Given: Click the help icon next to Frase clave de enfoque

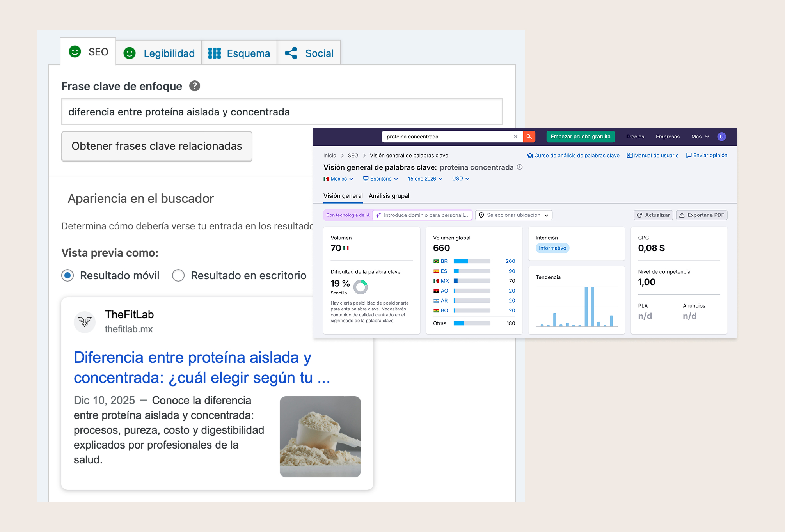Looking at the screenshot, I should (x=195, y=86).
